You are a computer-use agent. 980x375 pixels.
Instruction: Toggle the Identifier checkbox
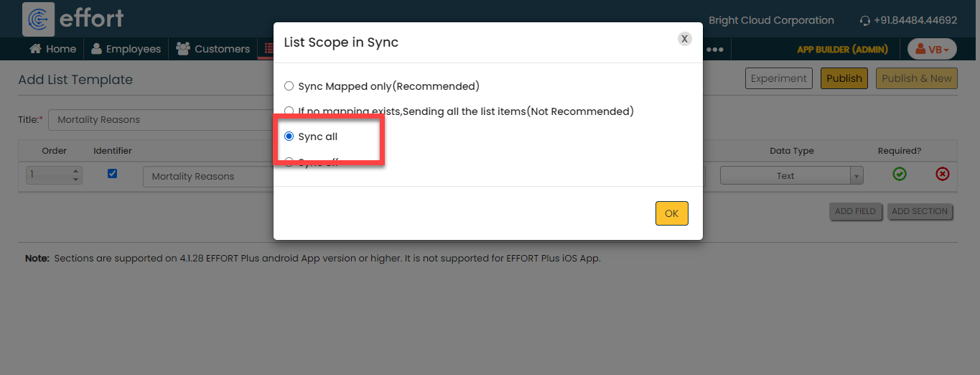pos(112,173)
